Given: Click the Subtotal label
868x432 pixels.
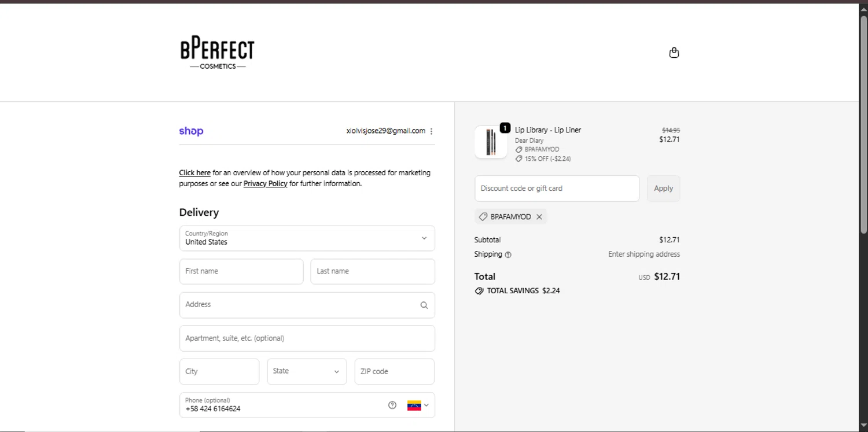Looking at the screenshot, I should 487,240.
